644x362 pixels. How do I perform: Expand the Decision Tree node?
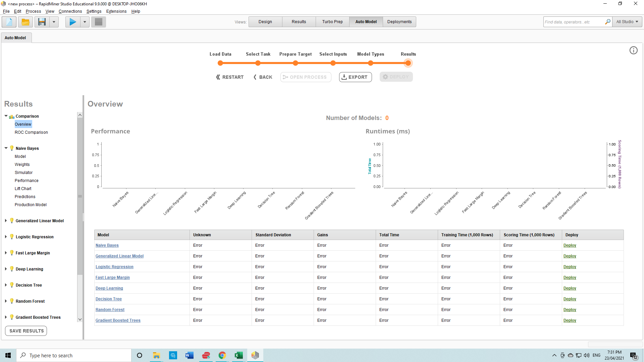point(6,285)
